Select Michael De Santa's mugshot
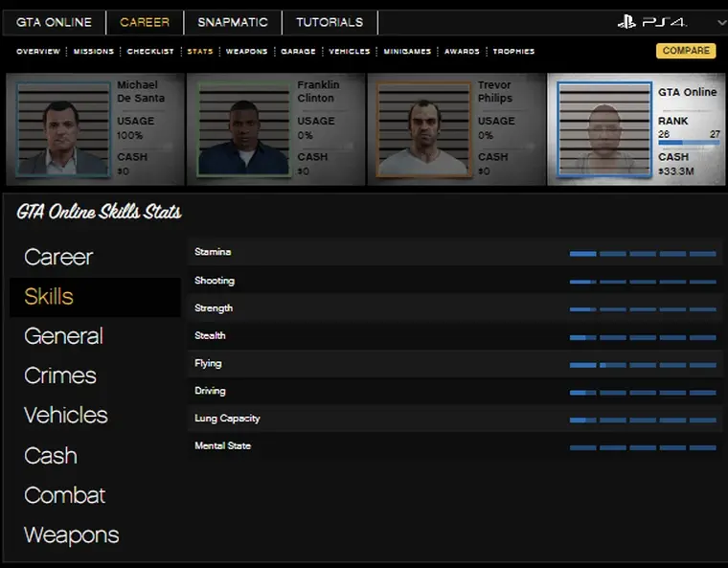 click(62, 129)
